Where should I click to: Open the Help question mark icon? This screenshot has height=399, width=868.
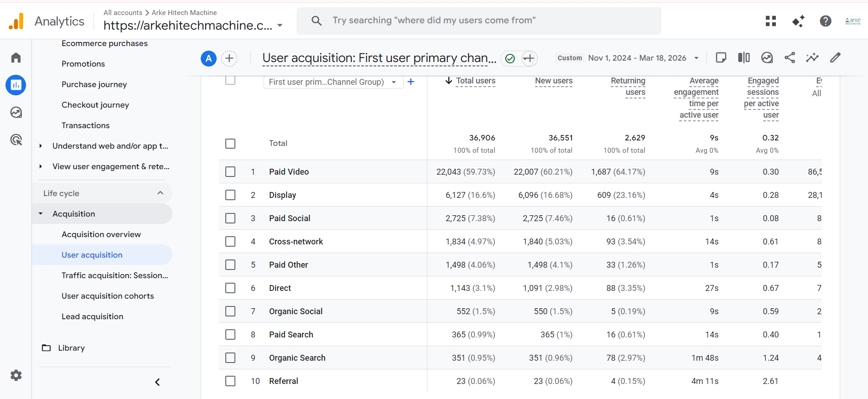tap(826, 21)
